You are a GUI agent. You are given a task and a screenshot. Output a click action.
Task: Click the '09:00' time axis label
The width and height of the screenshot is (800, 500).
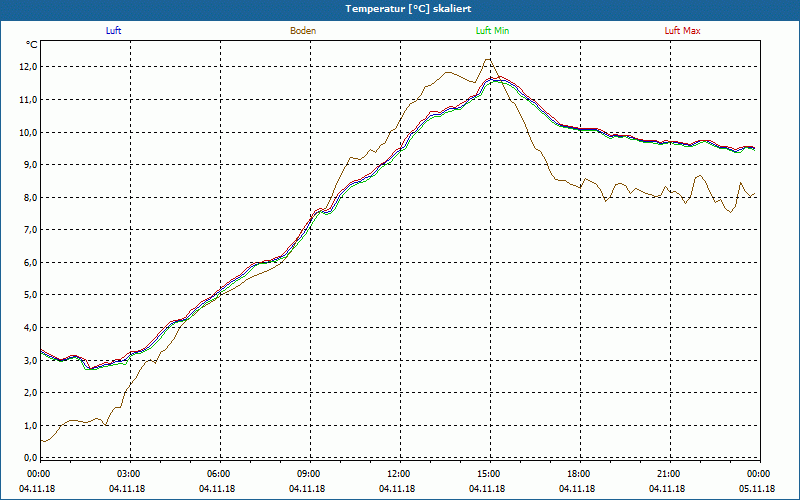point(309,474)
